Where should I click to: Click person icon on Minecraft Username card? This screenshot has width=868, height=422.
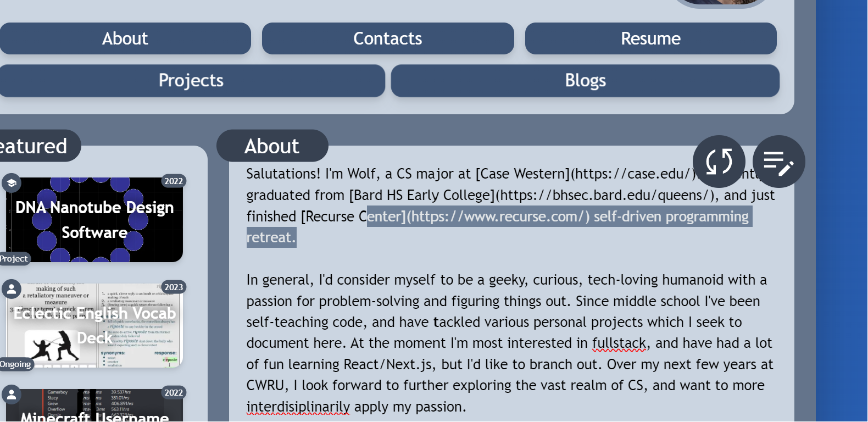coord(12,394)
